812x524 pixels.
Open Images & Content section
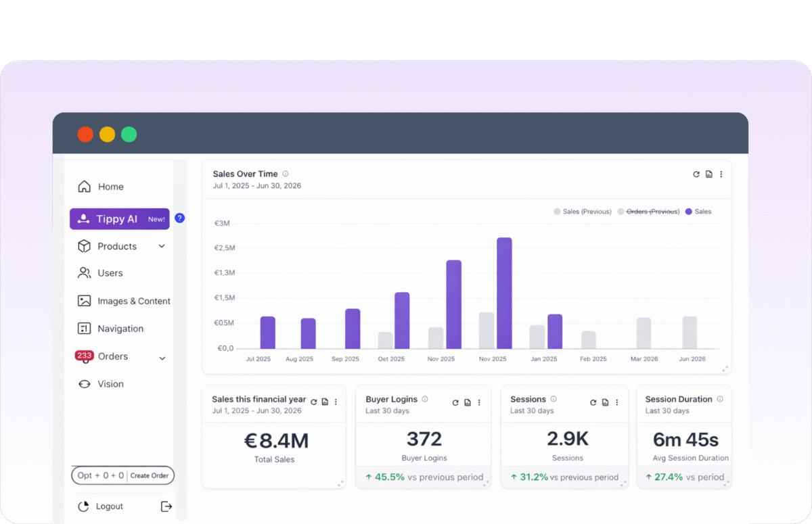coord(133,301)
